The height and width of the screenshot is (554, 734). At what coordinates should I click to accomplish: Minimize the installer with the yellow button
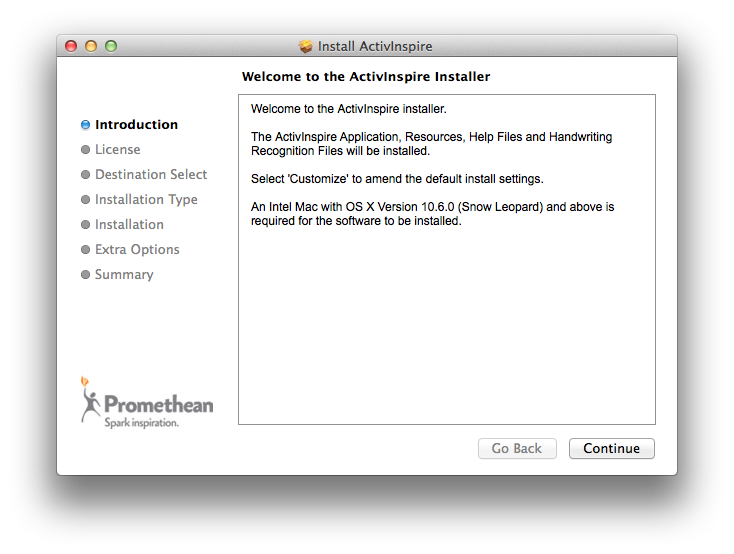(x=91, y=46)
